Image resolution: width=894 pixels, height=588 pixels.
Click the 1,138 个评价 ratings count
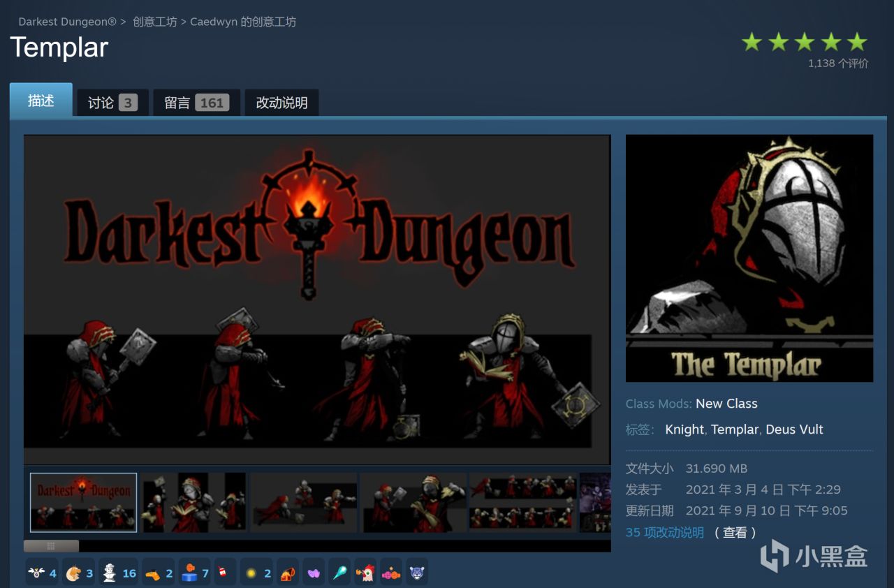pos(838,63)
